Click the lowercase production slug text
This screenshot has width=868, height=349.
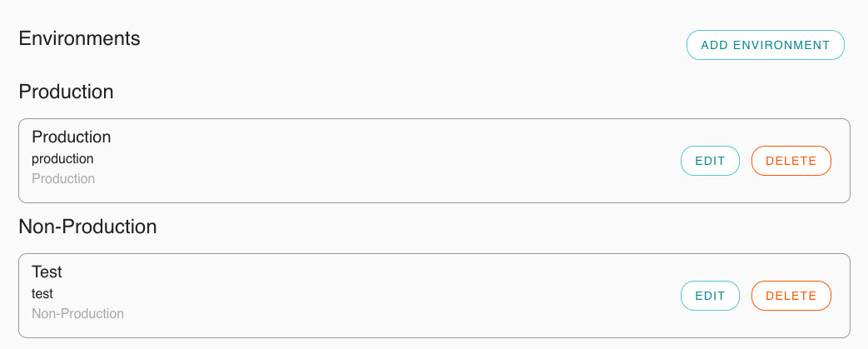click(62, 158)
